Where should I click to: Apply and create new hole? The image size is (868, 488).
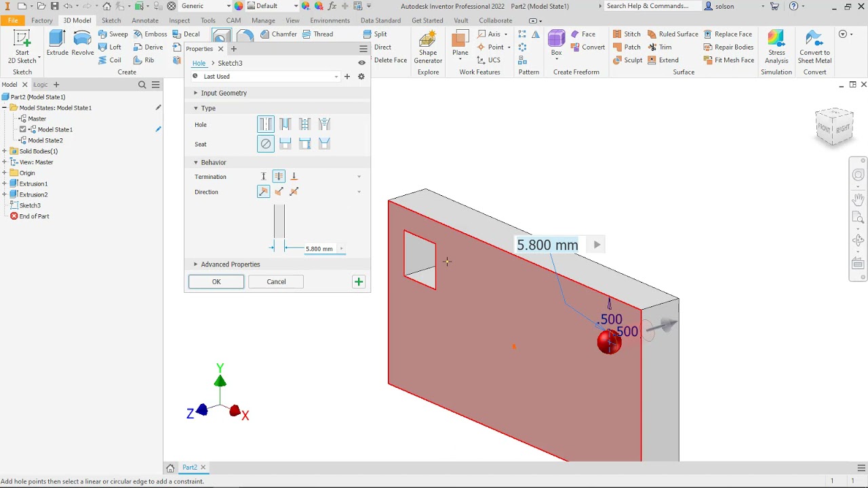point(359,282)
